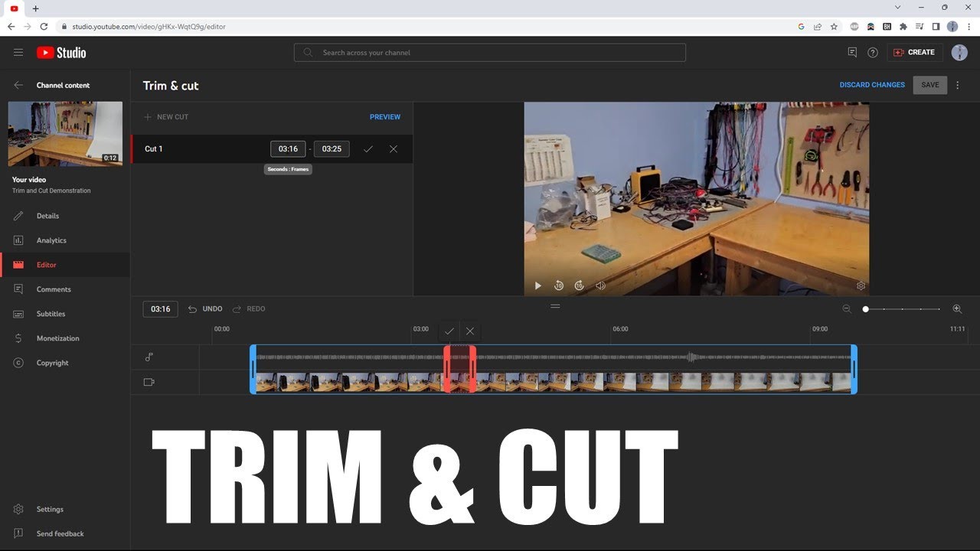Select the audio track icon
Viewport: 980px width, 551px height.
point(149,357)
